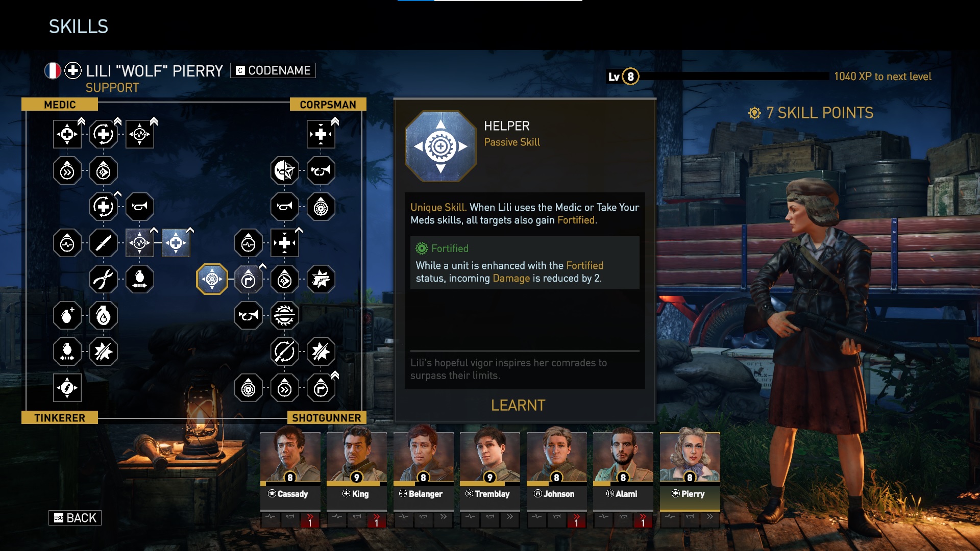Select the grenade with plus skill icon

click(67, 316)
